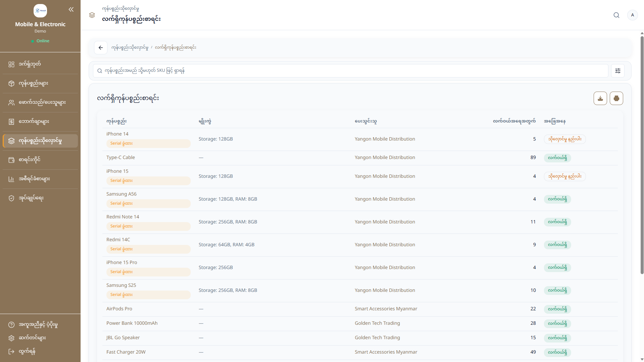Viewport: 644px width, 362px height.
Task: Click Golden Tech Trading supplier for JBL Go Speaker
Action: (x=377, y=338)
